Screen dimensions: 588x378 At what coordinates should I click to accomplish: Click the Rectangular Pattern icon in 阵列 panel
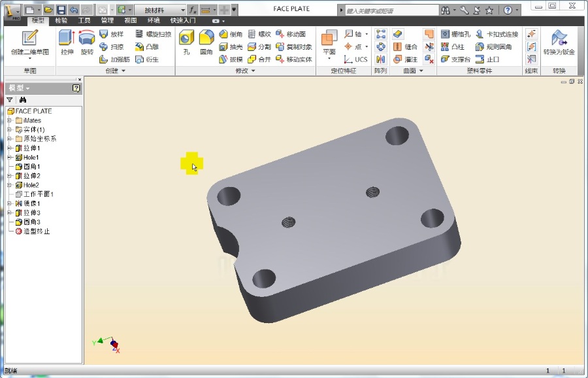[x=381, y=34]
